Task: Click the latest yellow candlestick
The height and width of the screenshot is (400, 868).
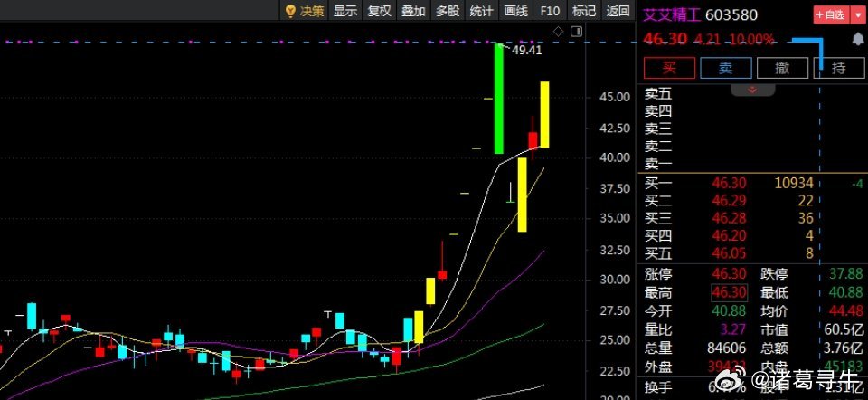Action: 544,115
